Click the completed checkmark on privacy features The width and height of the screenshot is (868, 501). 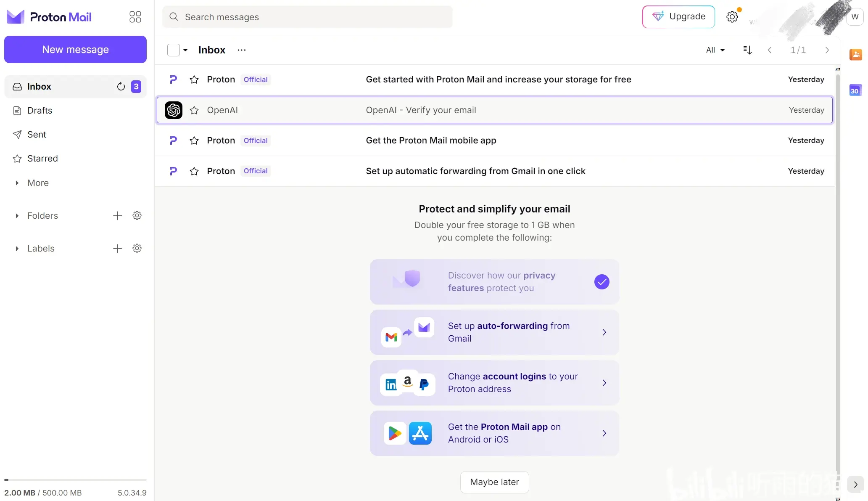coord(602,282)
